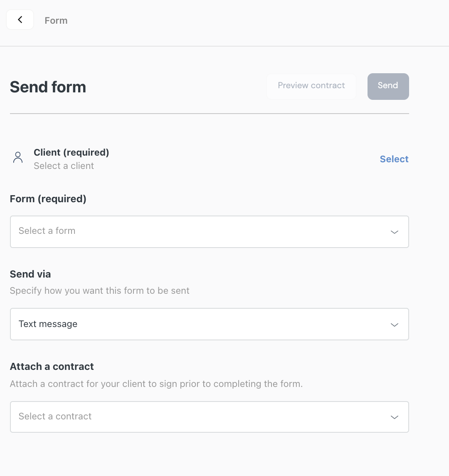This screenshot has height=476, width=449.
Task: Open the Select a contract dropdown
Action: pos(210,417)
